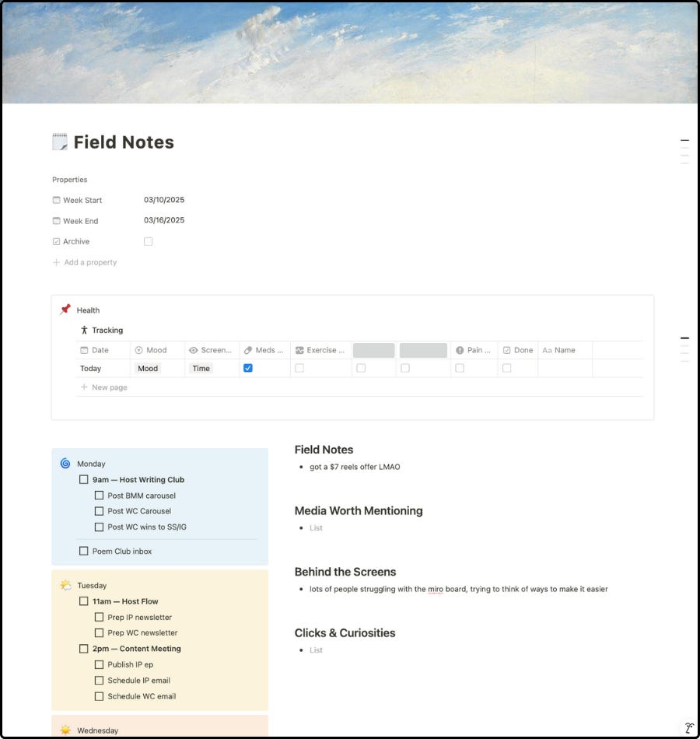This screenshot has height=739, width=700.
Task: Click the blue spiral icon next to Monday
Action: (65, 464)
